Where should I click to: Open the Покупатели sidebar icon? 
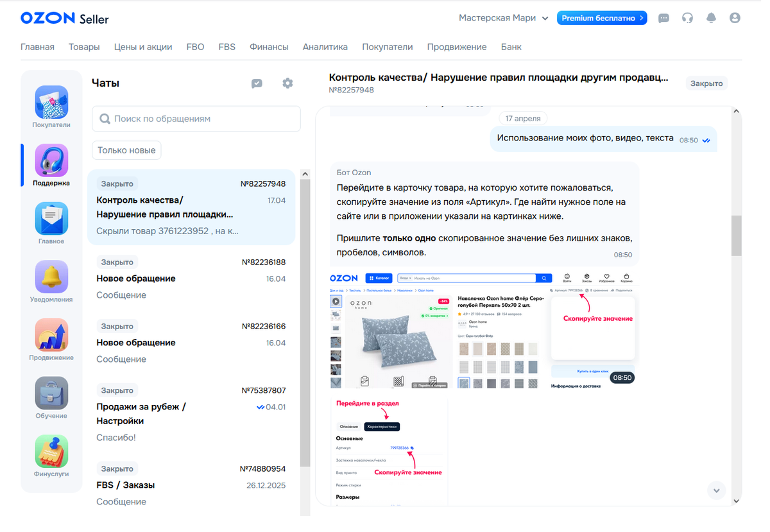[x=51, y=103]
